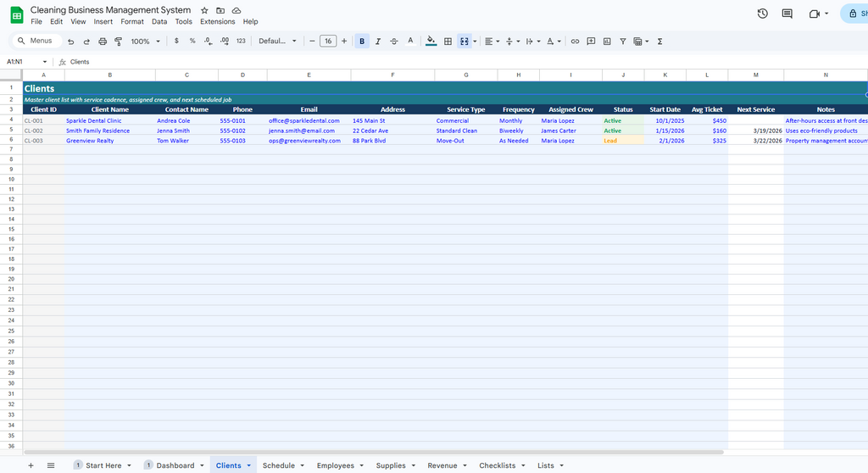Open the more number formats (123) button
The width and height of the screenshot is (868, 473).
coord(241,41)
